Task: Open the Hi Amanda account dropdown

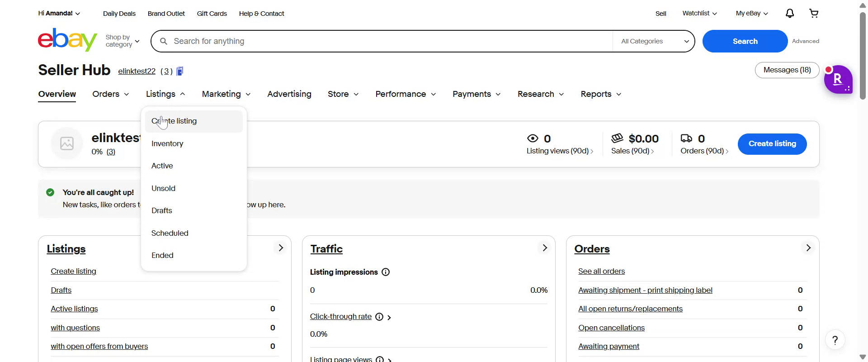Action: 59,13
